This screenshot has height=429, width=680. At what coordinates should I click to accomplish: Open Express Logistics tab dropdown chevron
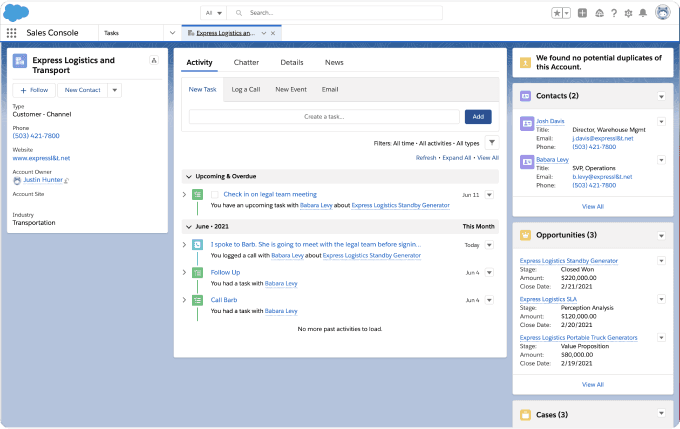(264, 33)
